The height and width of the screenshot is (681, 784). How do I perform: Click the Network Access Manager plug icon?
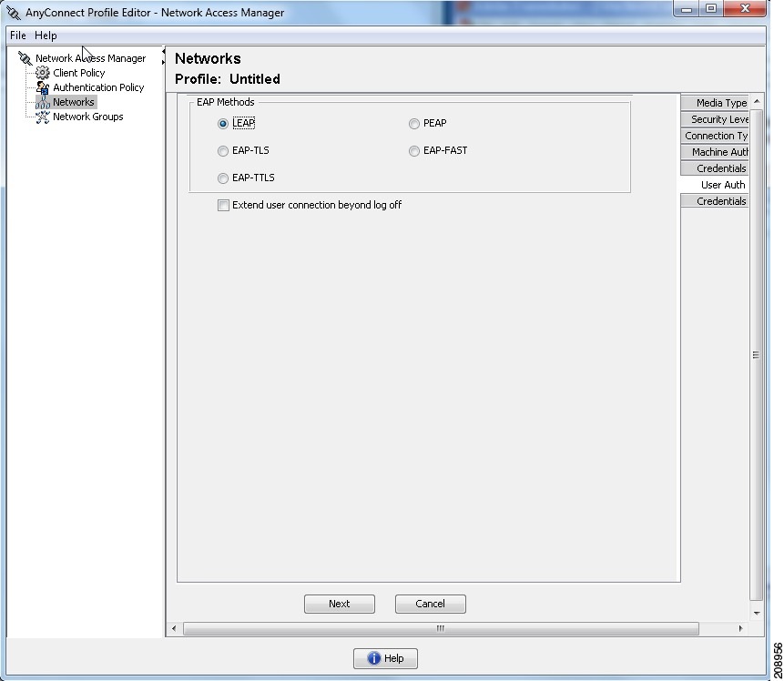[25, 58]
